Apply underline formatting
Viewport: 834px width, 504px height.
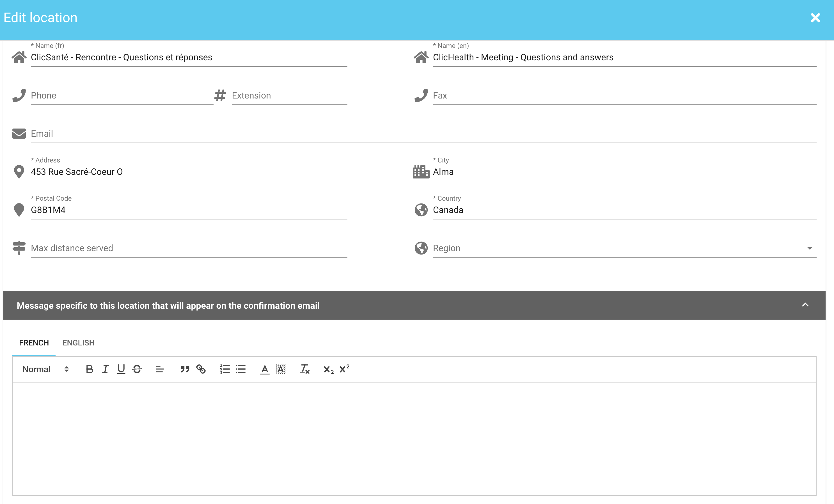(x=121, y=369)
